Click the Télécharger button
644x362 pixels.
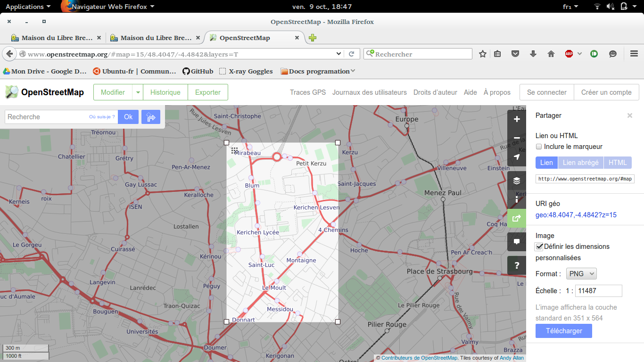click(564, 331)
